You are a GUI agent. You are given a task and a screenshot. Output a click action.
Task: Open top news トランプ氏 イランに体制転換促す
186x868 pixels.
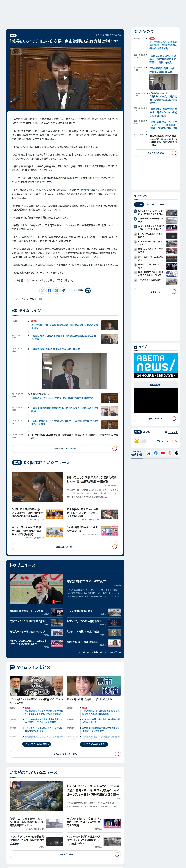pyautogui.click(x=84, y=621)
